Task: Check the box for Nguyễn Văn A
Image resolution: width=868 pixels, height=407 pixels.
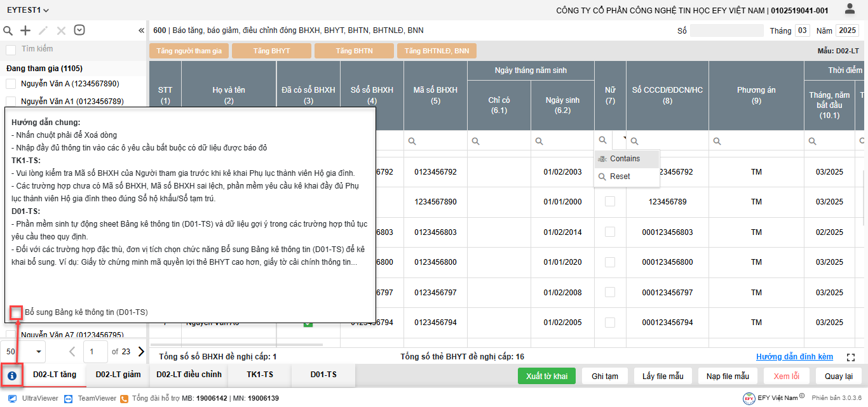Action: [x=11, y=84]
